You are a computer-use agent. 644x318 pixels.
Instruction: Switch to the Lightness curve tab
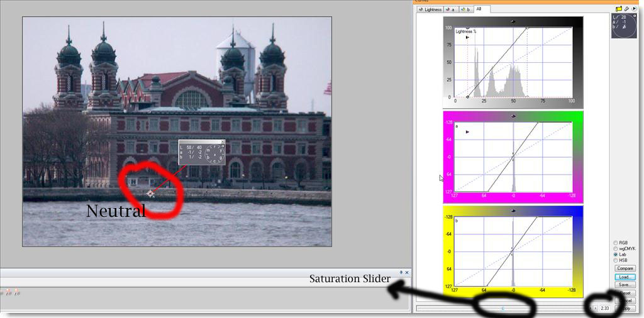pyautogui.click(x=431, y=9)
